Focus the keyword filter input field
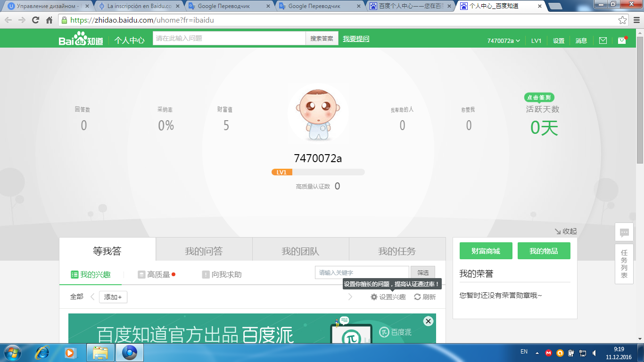This screenshot has height=362, width=644. click(x=362, y=272)
